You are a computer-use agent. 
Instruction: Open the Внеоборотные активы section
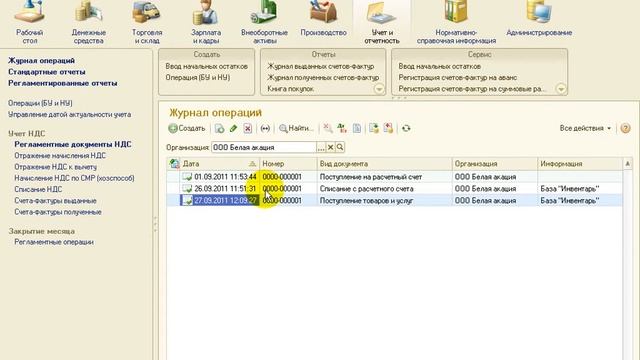(264, 23)
